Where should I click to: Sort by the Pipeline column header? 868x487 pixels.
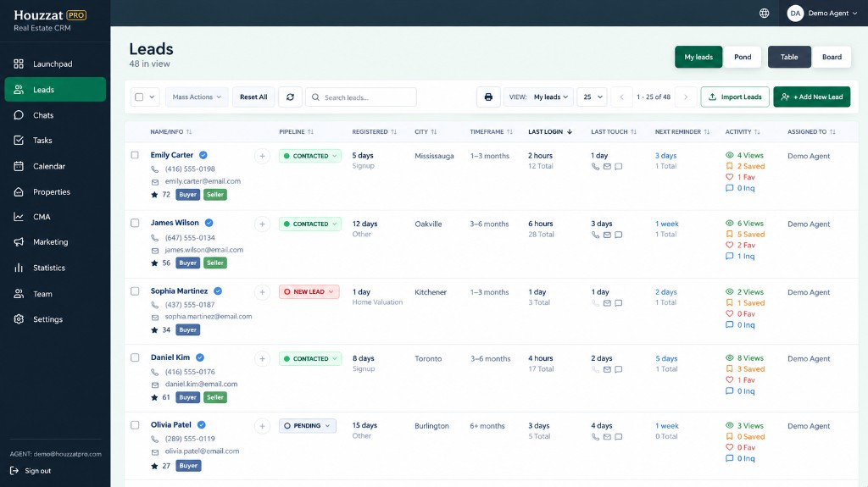coord(296,132)
